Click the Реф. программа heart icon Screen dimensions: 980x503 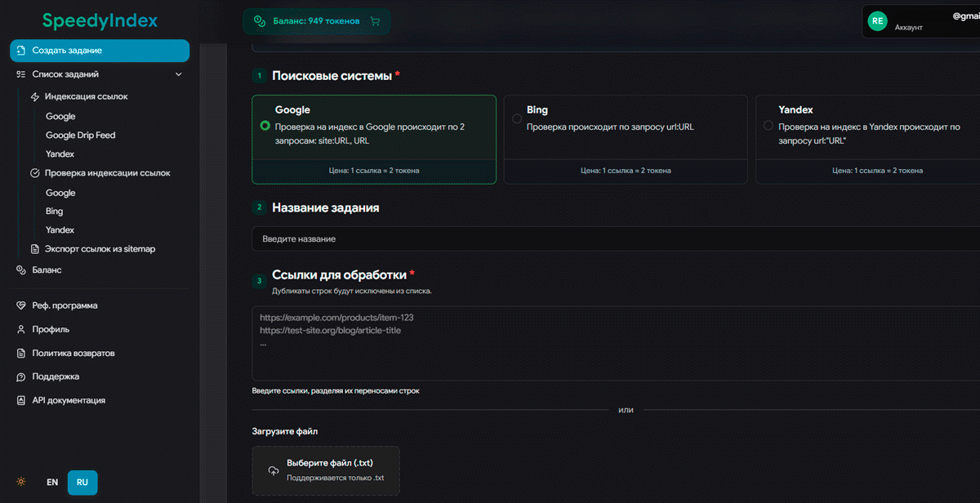pos(21,306)
